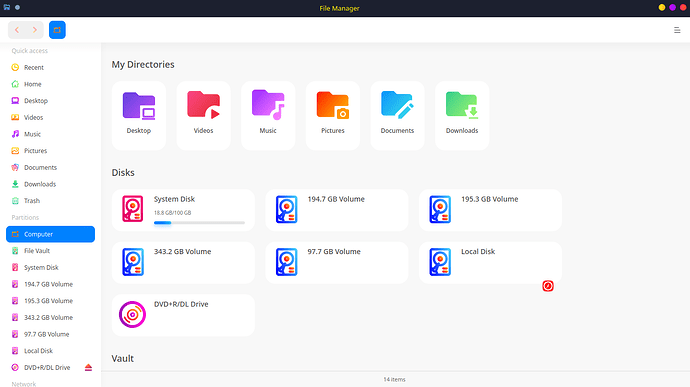Viewport: 690px width, 387px height.
Task: Select Pictures in the sidebar
Action: pos(50,151)
